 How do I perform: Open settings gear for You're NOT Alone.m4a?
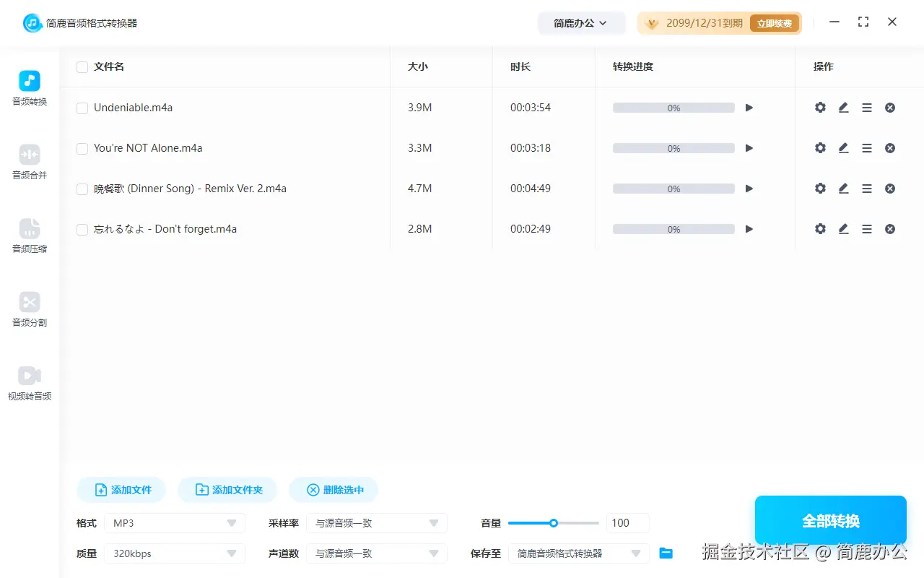point(820,148)
